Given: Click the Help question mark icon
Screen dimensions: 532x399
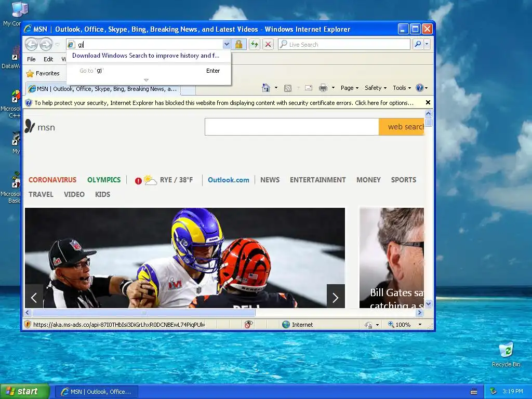Looking at the screenshot, I should [420, 88].
